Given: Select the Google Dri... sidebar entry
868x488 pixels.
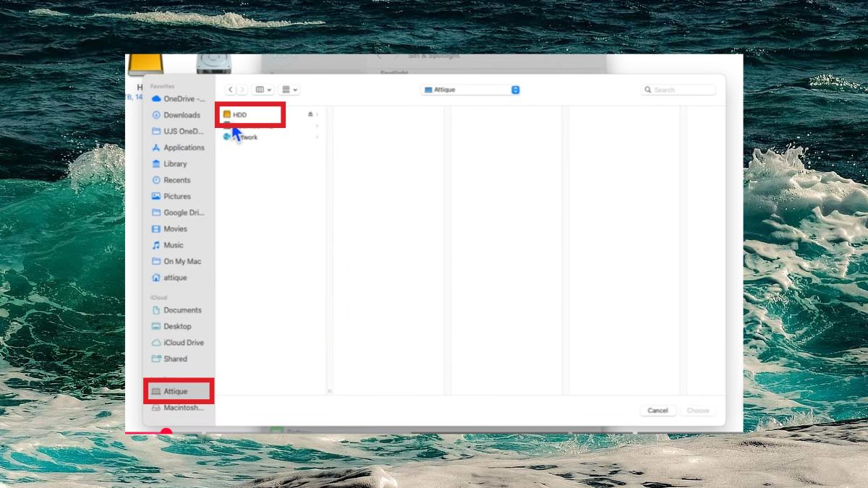Looking at the screenshot, I should [178, 213].
